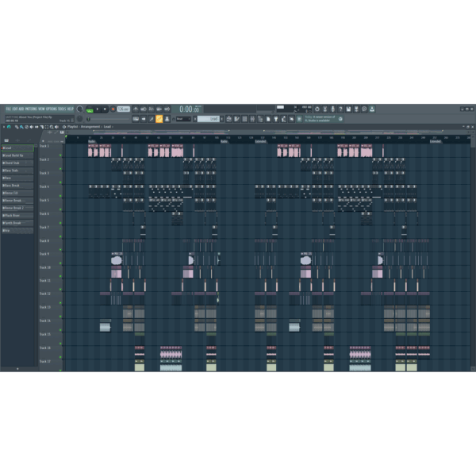The height and width of the screenshot is (476, 476).
Task: Click the close all windows icon
Action: click(291, 119)
